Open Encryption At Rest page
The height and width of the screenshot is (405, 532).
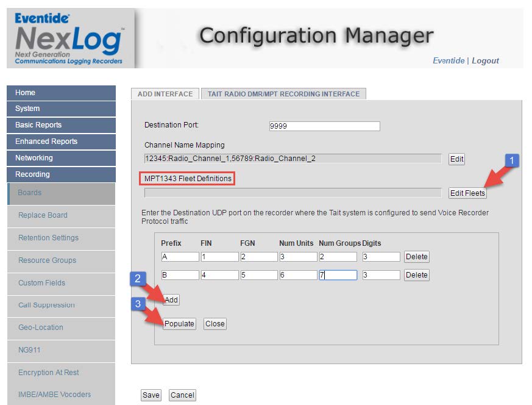tap(48, 373)
